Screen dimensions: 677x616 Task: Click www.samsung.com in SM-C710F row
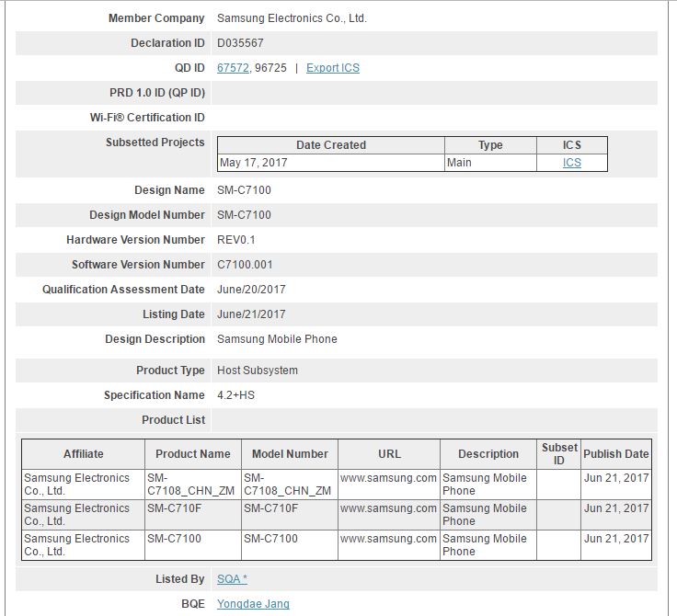tap(388, 508)
